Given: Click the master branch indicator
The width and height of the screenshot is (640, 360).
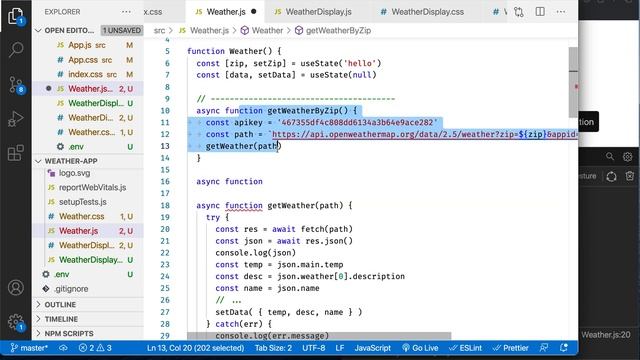Looking at the screenshot, I should tap(29, 348).
